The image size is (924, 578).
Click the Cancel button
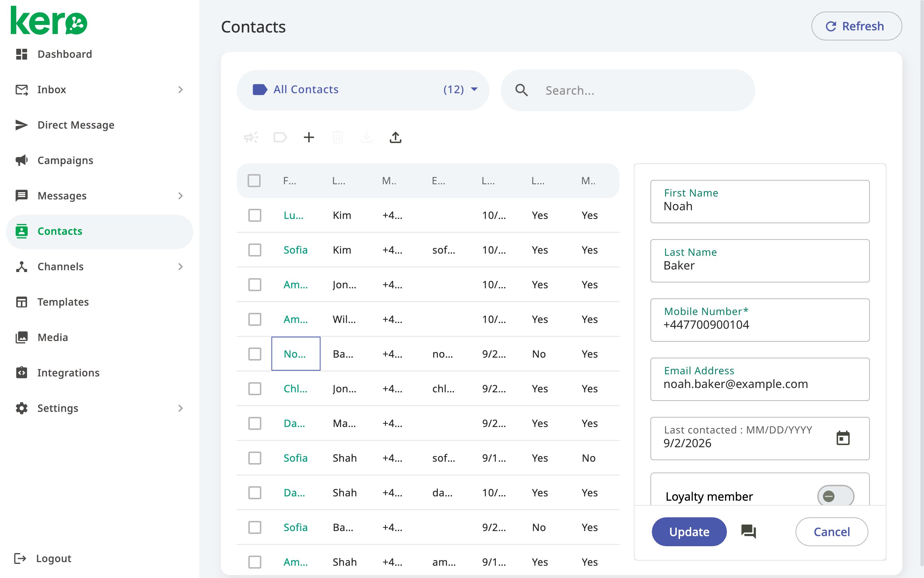click(x=832, y=531)
